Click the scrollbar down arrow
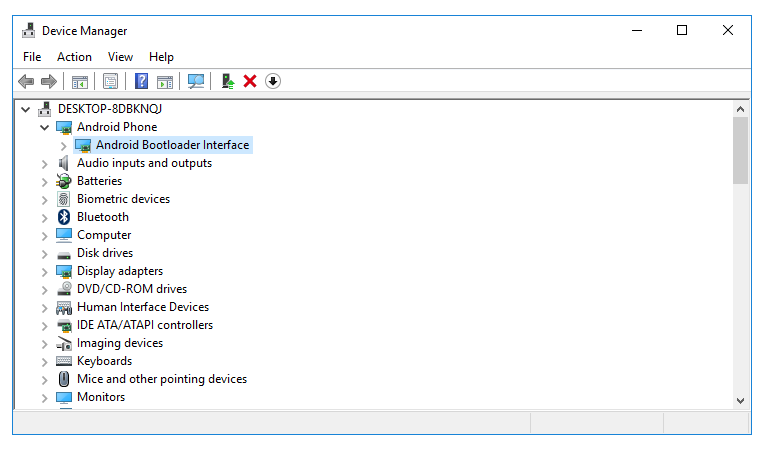Image resolution: width=765 pixels, height=449 pixels. tap(740, 401)
